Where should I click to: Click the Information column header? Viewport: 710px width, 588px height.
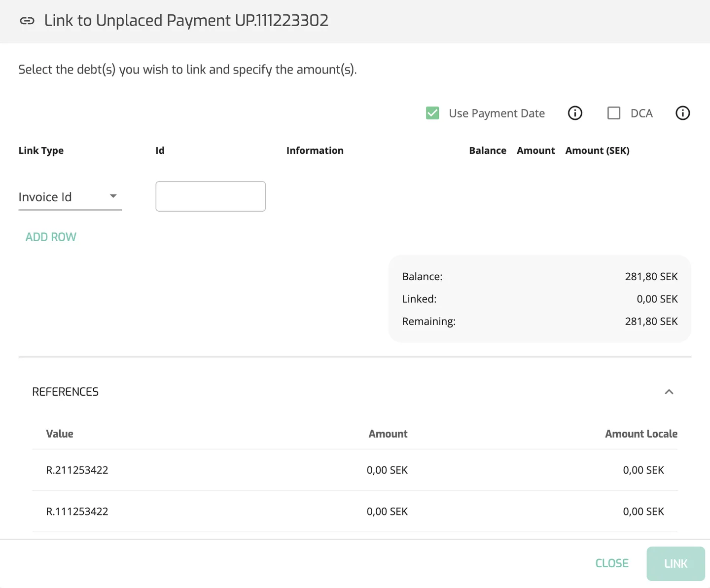click(315, 150)
